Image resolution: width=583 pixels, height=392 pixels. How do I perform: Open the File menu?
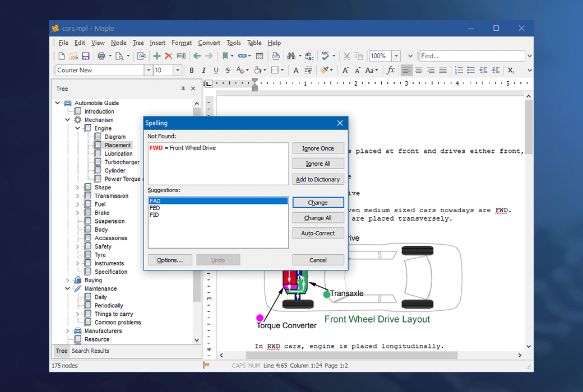click(x=63, y=43)
